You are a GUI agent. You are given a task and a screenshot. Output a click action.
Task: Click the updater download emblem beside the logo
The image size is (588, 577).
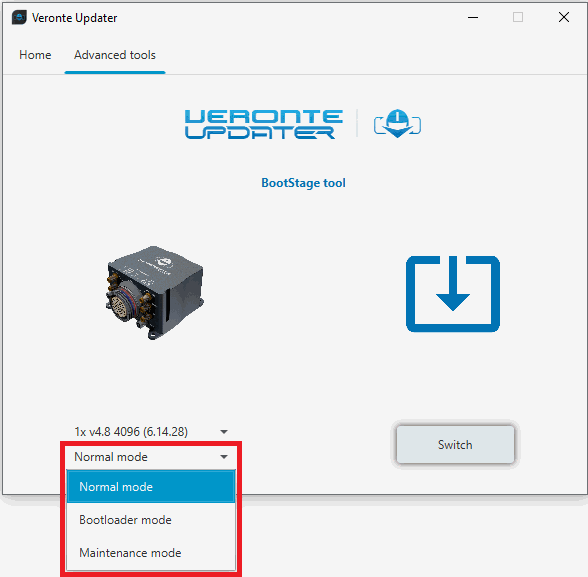point(398,123)
